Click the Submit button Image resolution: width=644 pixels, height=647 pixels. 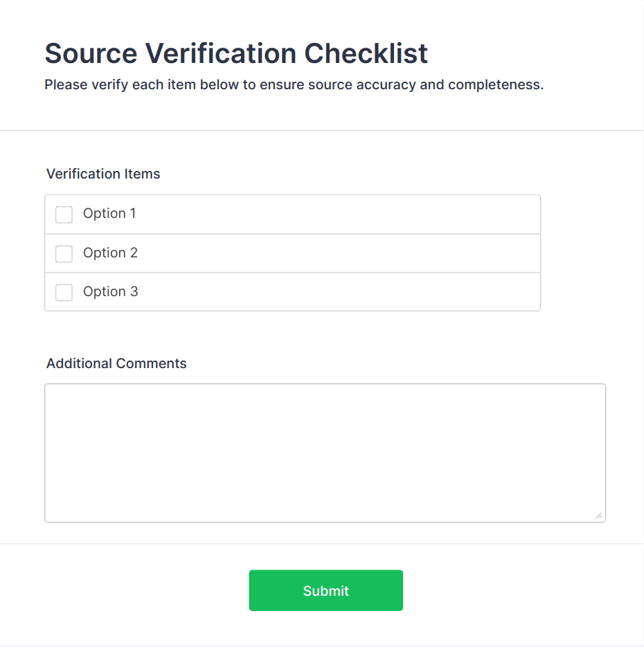pos(325,590)
